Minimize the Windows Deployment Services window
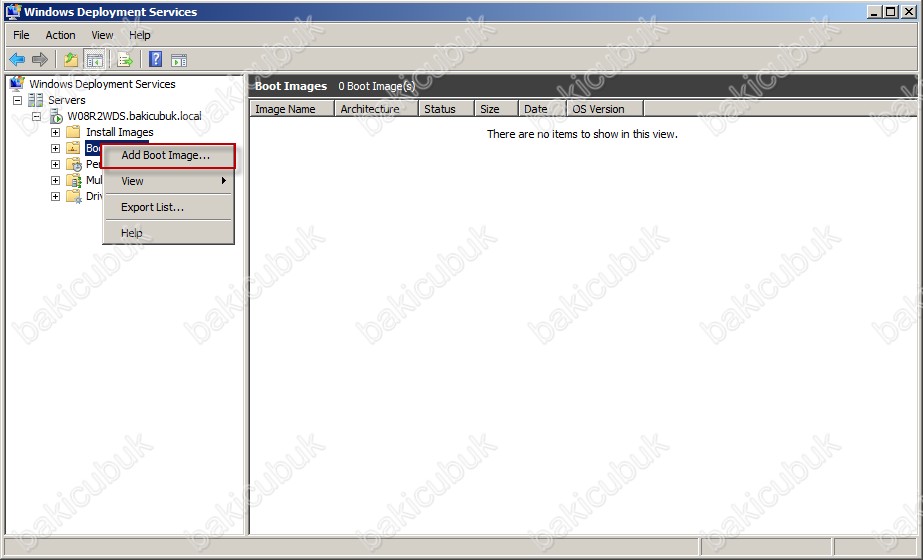The image size is (923, 560). 874,12
